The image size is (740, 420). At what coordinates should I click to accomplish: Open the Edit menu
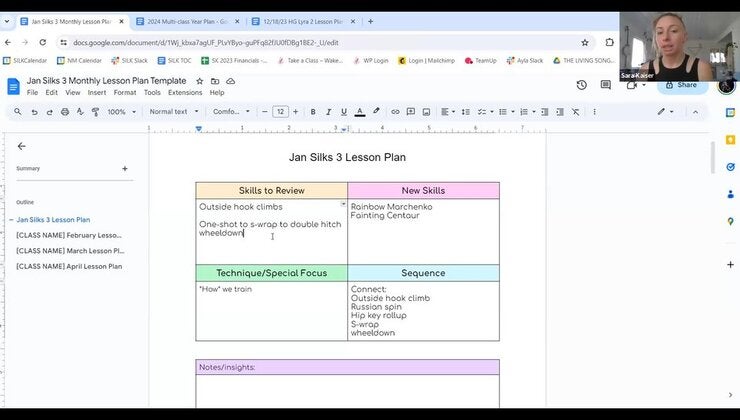[x=51, y=92]
